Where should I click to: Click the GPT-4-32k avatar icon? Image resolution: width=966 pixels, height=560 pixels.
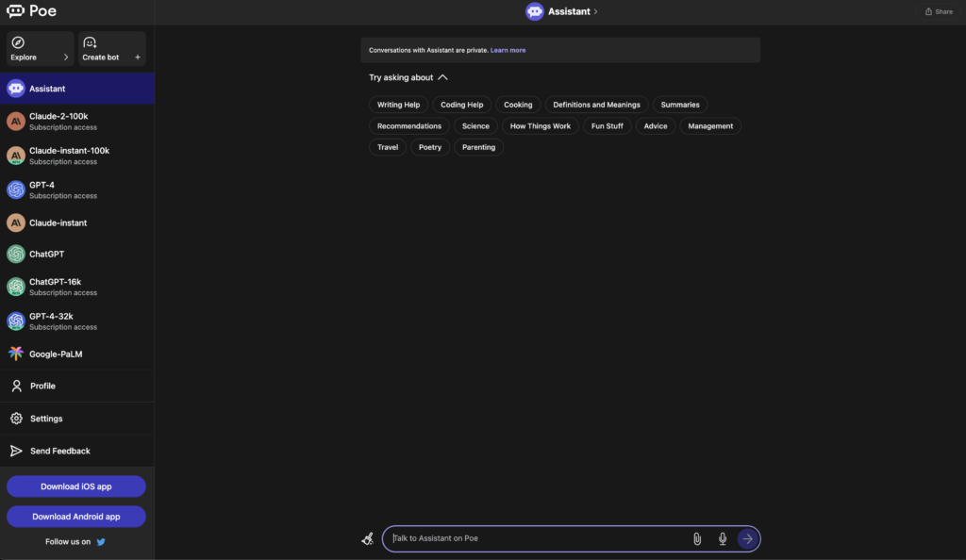tap(16, 321)
